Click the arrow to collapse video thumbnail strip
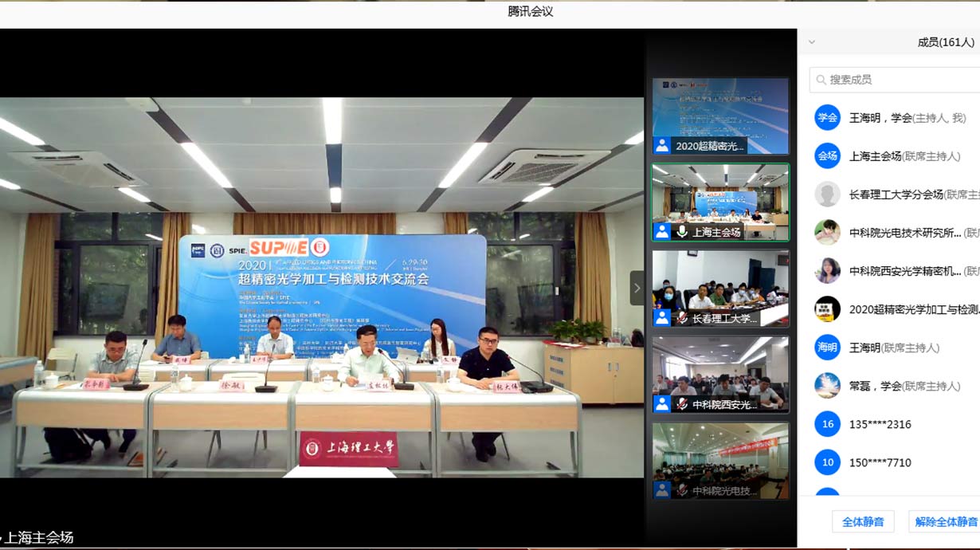The height and width of the screenshot is (550, 980). 637,288
